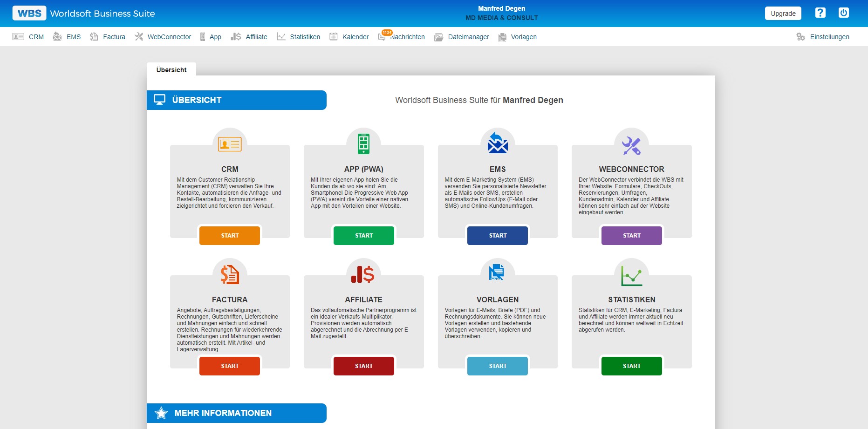Screen dimensions: 868x429
Task: Click the blue EMS envelope icon
Action: coord(497,143)
